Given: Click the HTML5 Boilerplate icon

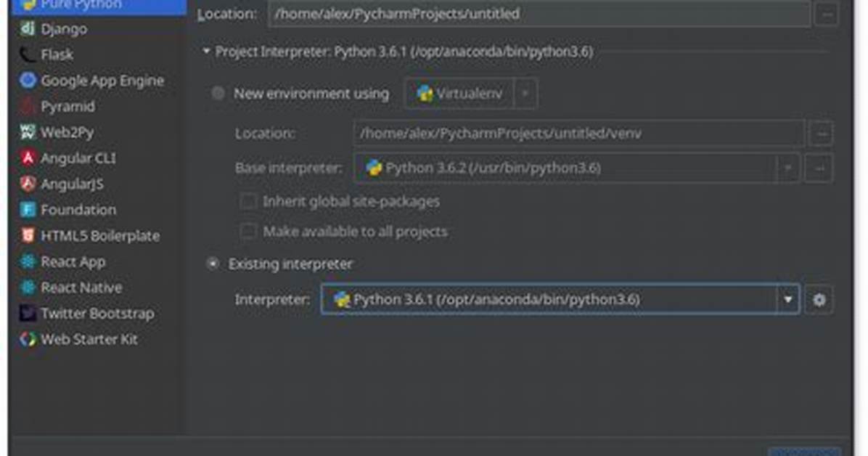Looking at the screenshot, I should (x=27, y=235).
